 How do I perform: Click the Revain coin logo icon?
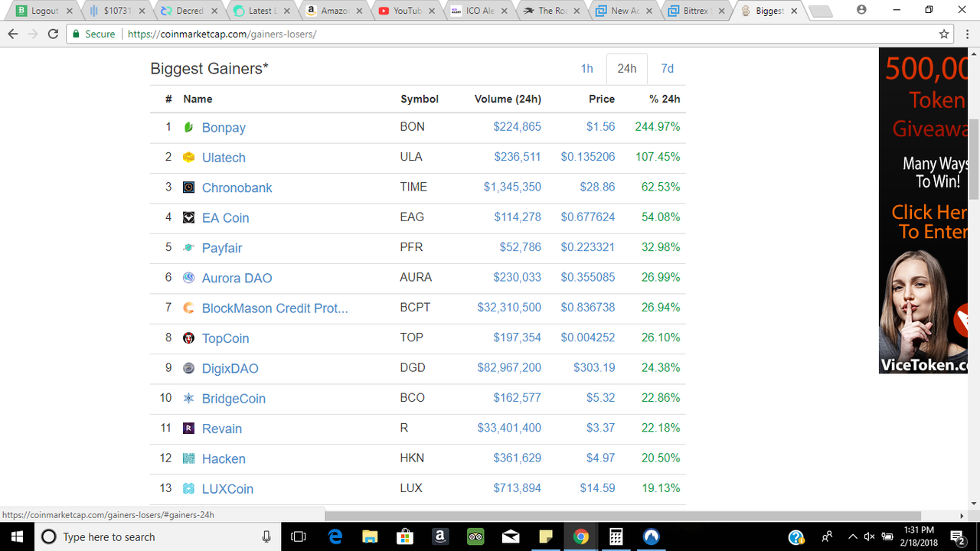(x=188, y=429)
